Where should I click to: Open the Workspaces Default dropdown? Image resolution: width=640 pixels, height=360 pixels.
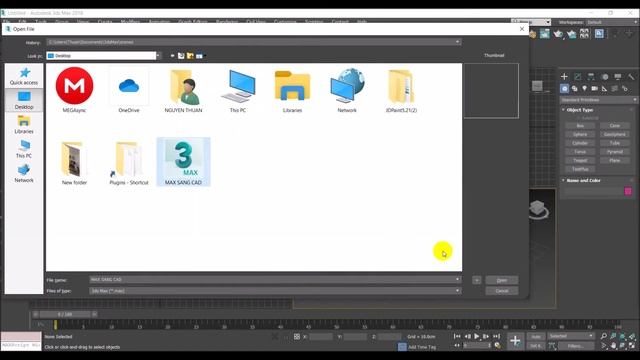click(613, 22)
